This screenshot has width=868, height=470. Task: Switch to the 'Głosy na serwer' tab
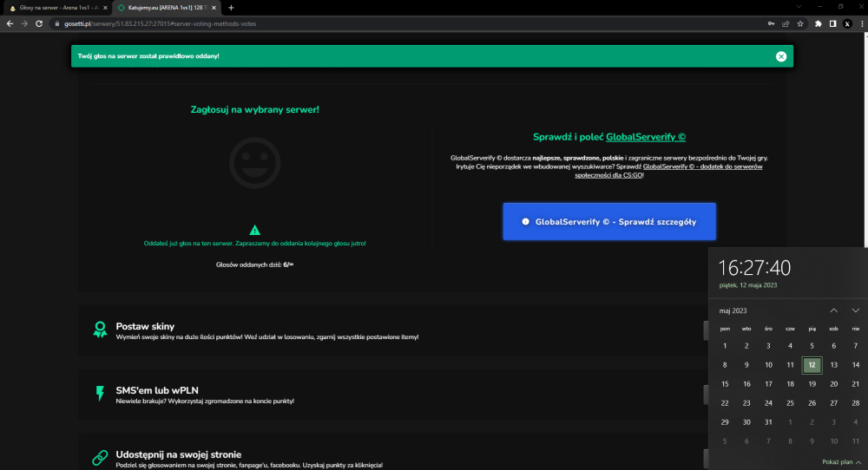[56, 8]
